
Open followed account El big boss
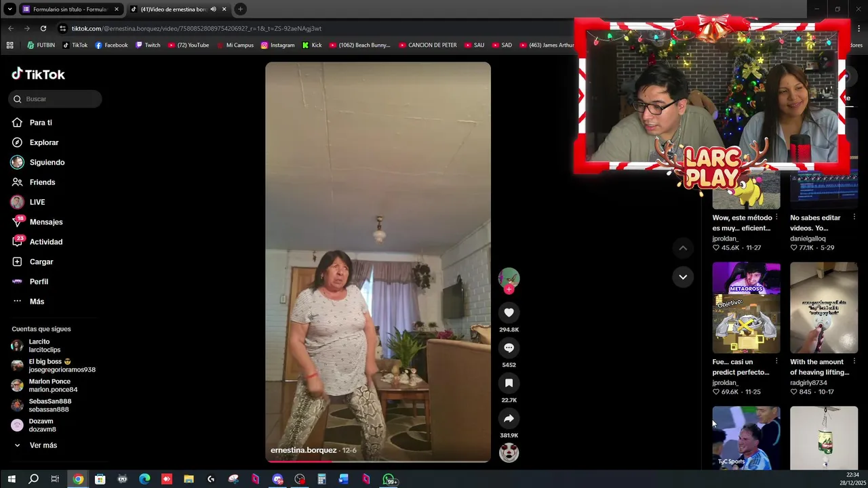54,365
